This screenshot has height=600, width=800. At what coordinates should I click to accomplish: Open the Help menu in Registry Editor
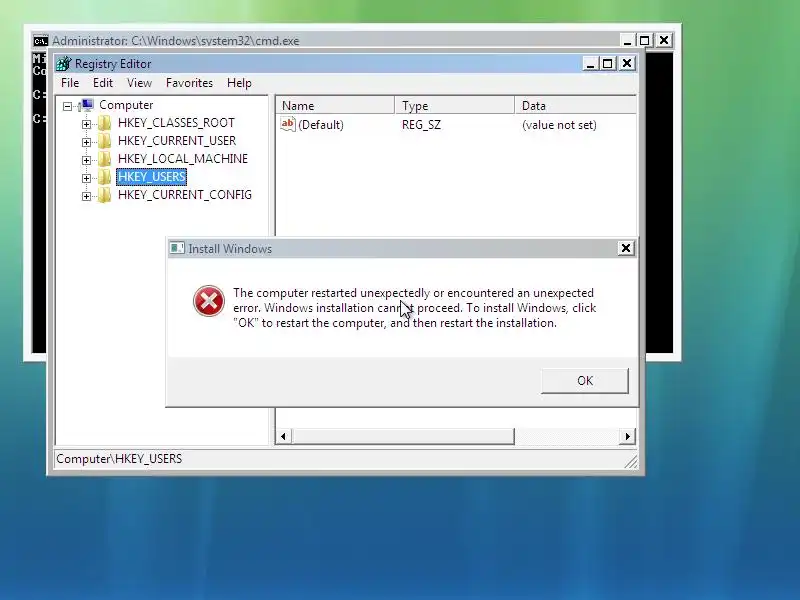click(x=239, y=83)
